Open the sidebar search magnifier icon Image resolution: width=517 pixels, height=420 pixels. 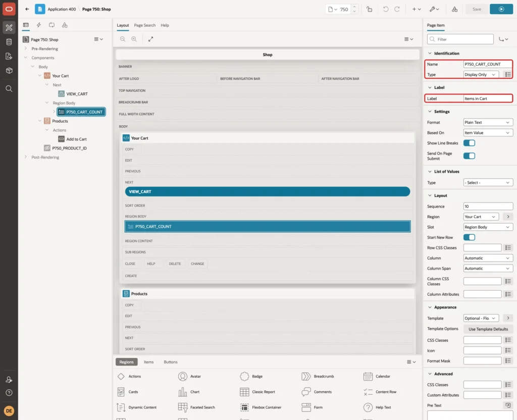tap(9, 89)
